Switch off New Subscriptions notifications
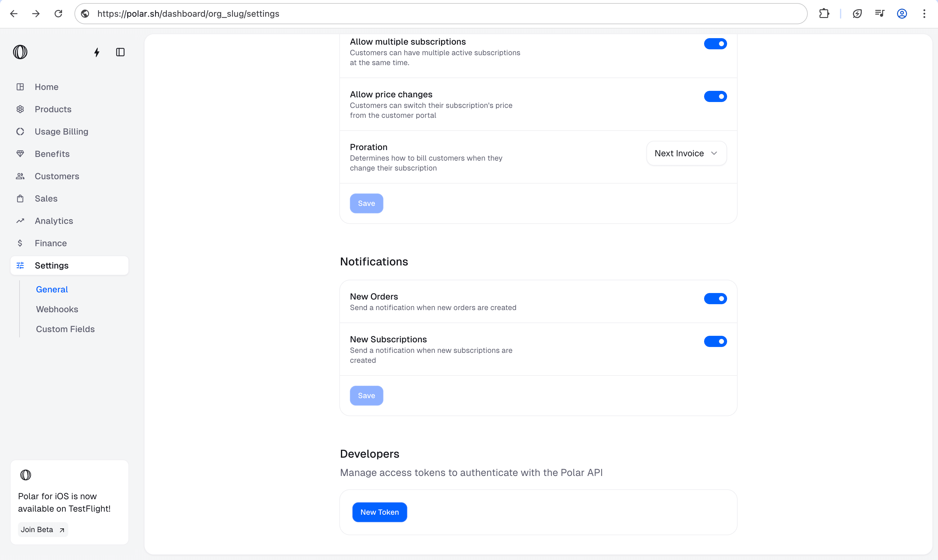The image size is (938, 560). (715, 341)
